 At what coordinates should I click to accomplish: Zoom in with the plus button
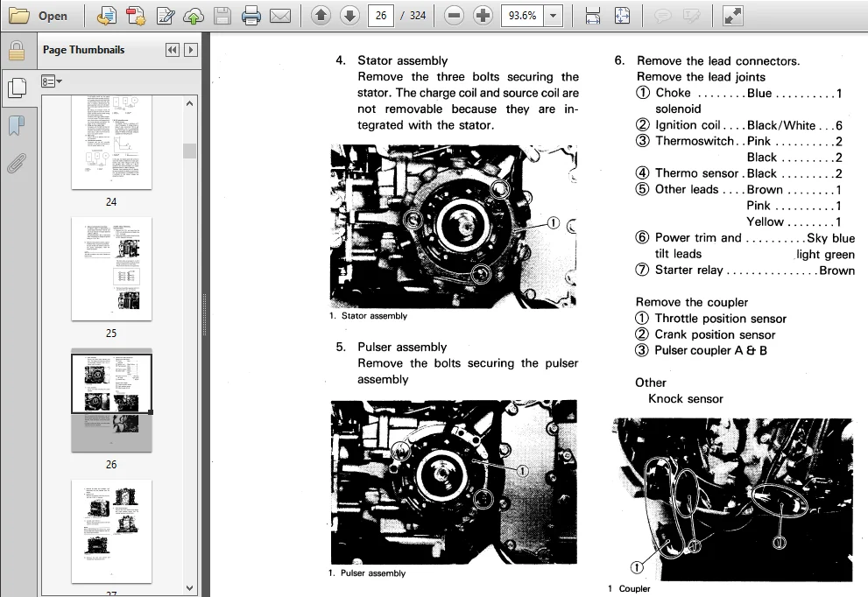click(483, 16)
